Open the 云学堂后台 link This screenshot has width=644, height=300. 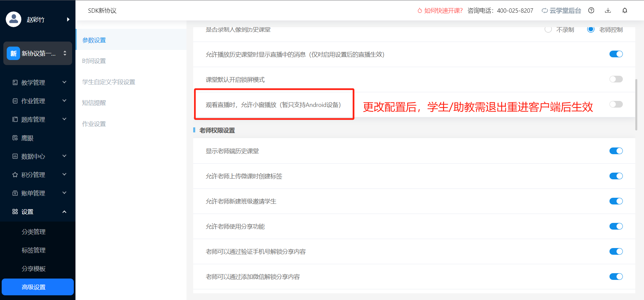click(x=565, y=11)
